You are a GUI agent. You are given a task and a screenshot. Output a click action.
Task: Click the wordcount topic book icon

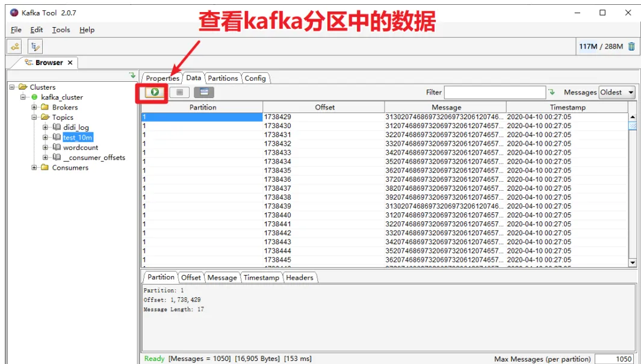(57, 147)
